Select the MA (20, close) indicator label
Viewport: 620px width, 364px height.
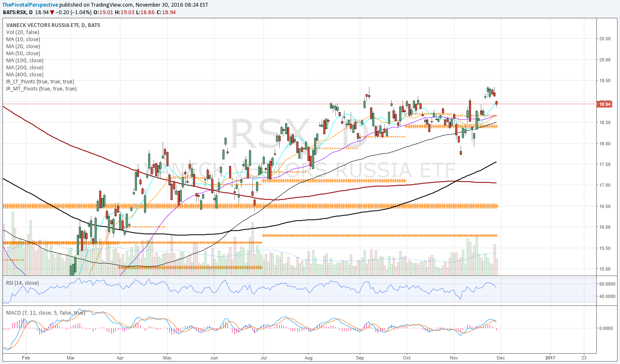point(23,46)
